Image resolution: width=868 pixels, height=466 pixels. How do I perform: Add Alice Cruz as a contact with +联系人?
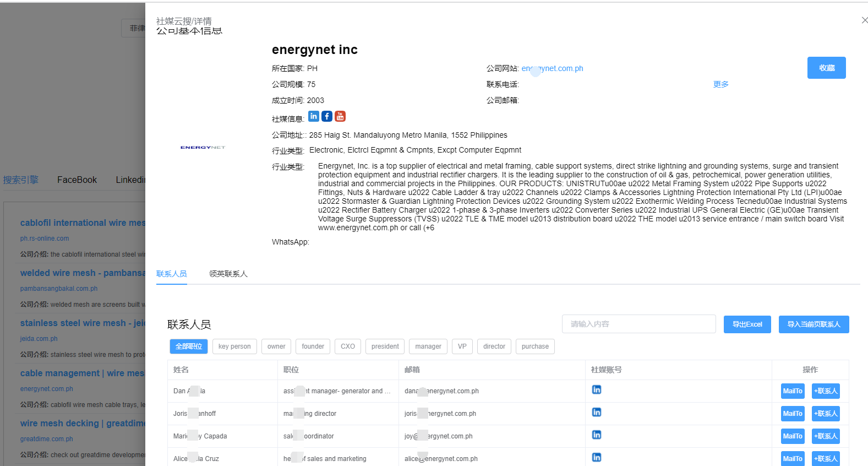[x=826, y=458]
